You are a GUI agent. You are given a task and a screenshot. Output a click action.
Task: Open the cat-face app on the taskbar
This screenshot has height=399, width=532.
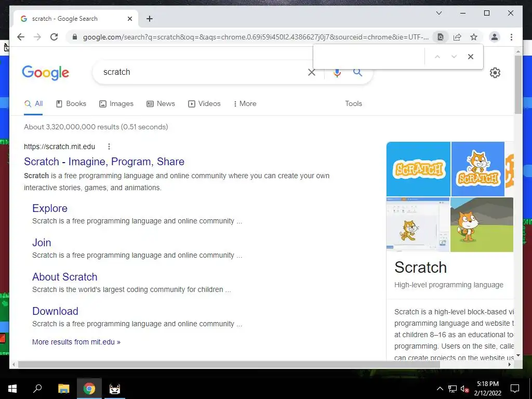pyautogui.click(x=115, y=389)
